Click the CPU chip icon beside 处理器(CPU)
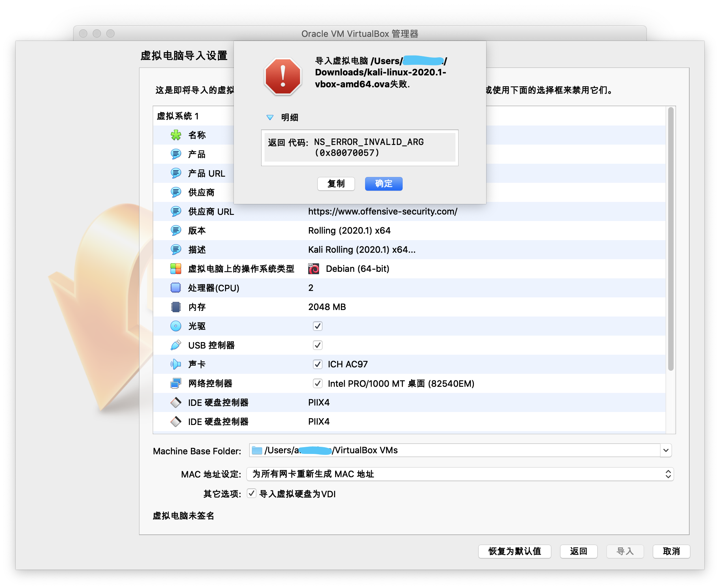This screenshot has width=720, height=588. point(176,288)
